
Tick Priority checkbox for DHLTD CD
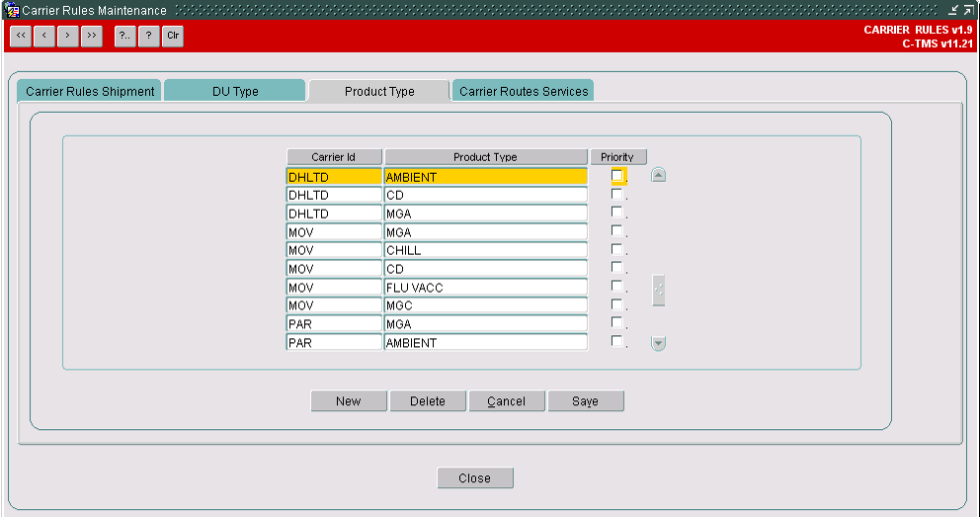pos(616,195)
